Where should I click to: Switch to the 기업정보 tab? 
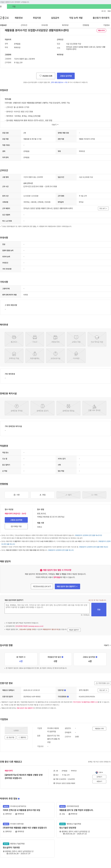(106, 25)
